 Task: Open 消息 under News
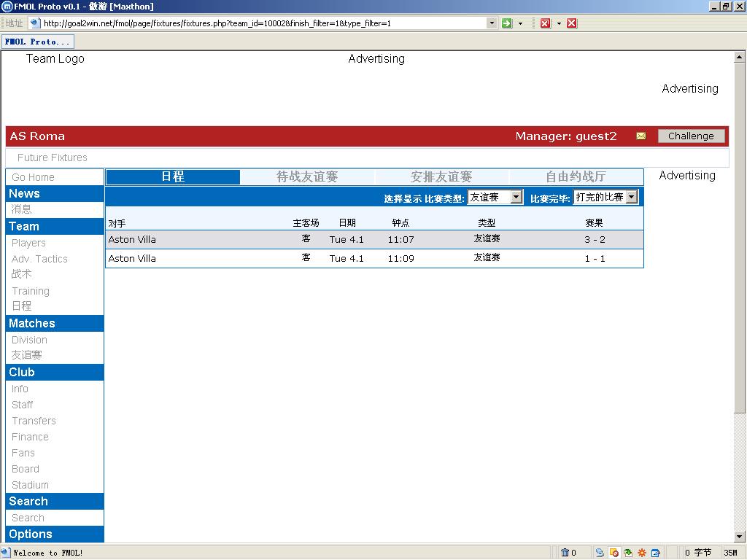[x=21, y=209]
